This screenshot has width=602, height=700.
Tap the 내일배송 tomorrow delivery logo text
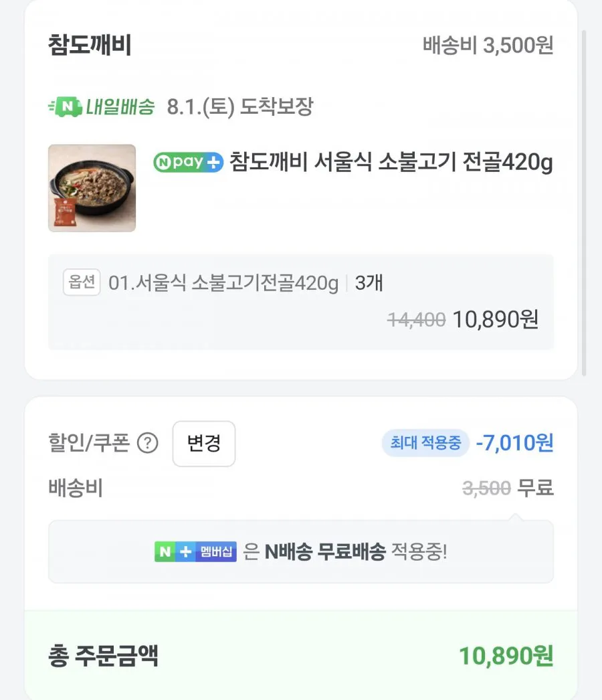point(120,107)
